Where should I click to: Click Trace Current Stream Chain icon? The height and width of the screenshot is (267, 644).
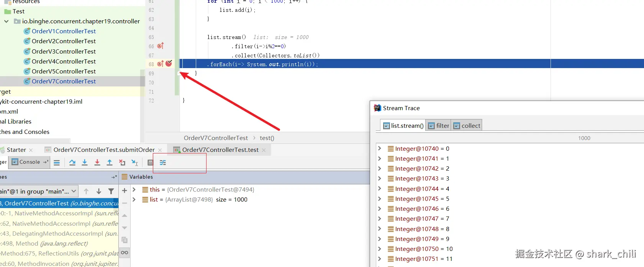163,163
